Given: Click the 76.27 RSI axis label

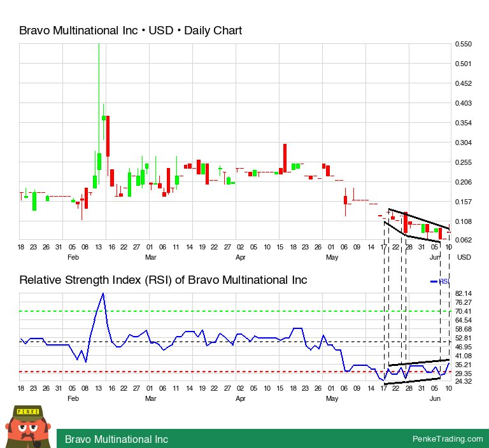Looking at the screenshot, I should (x=464, y=302).
